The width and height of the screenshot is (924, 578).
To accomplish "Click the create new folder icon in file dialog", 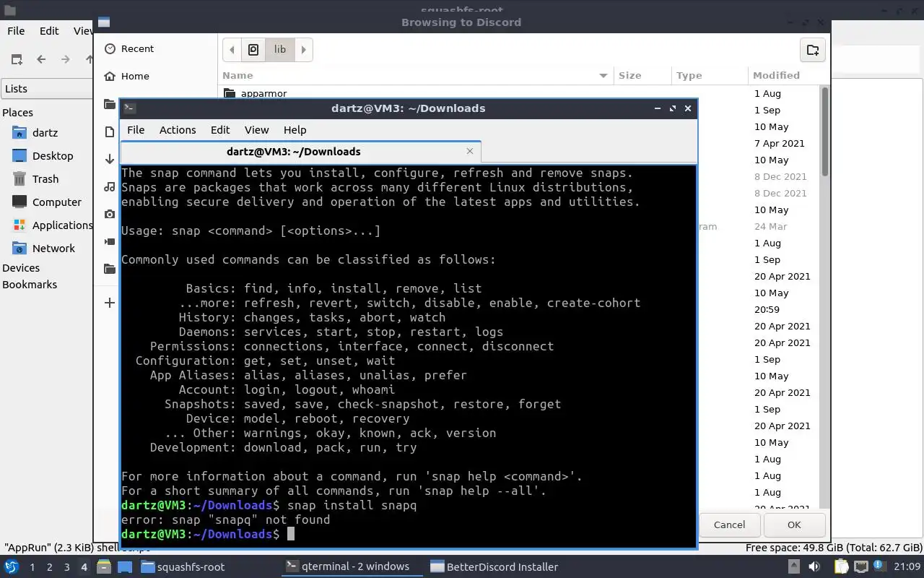I will click(x=813, y=50).
